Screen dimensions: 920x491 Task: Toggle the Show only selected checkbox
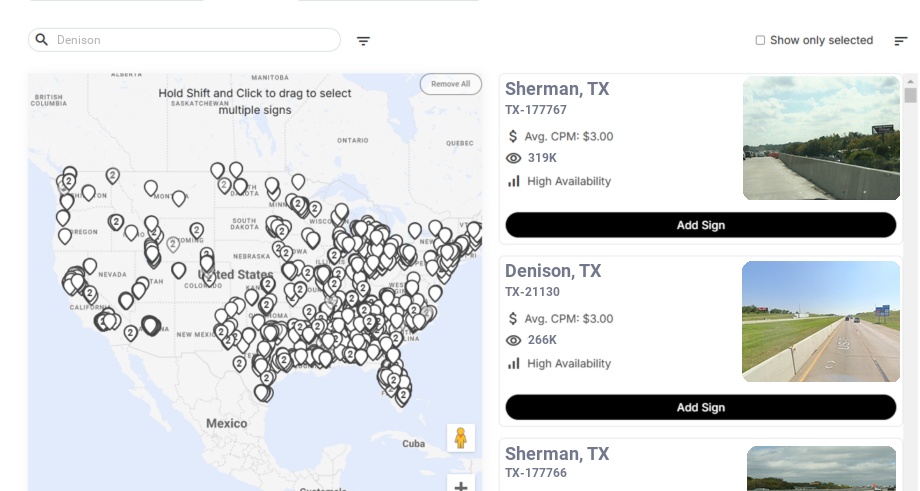[x=760, y=41]
